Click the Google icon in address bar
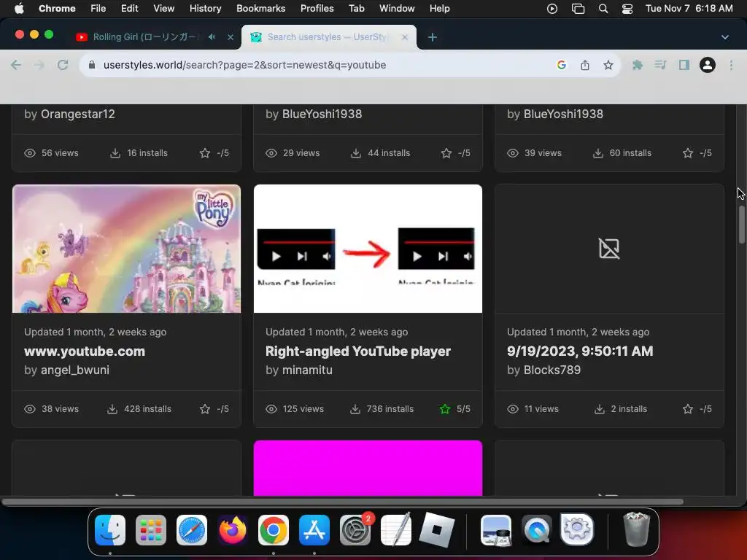 click(x=562, y=65)
